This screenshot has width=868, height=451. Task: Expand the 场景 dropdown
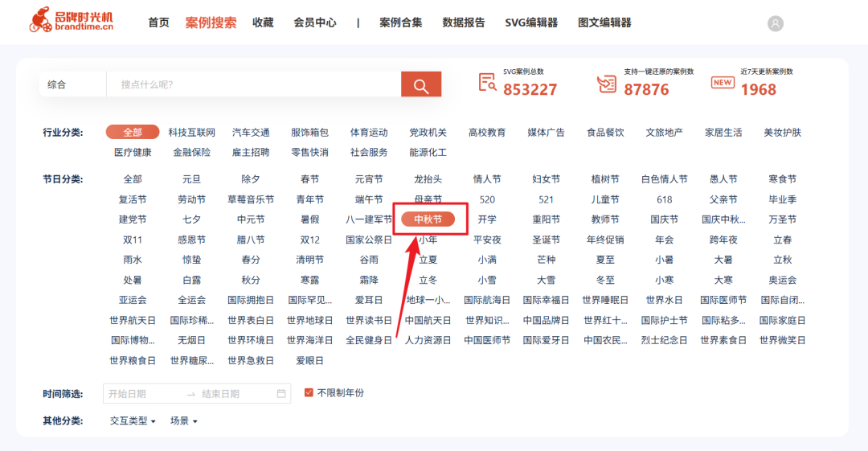183,421
